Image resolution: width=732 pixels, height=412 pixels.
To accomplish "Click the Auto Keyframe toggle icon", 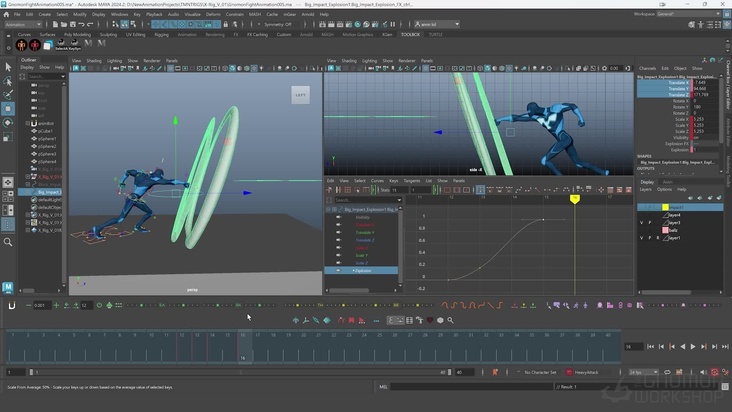I will tap(715, 372).
